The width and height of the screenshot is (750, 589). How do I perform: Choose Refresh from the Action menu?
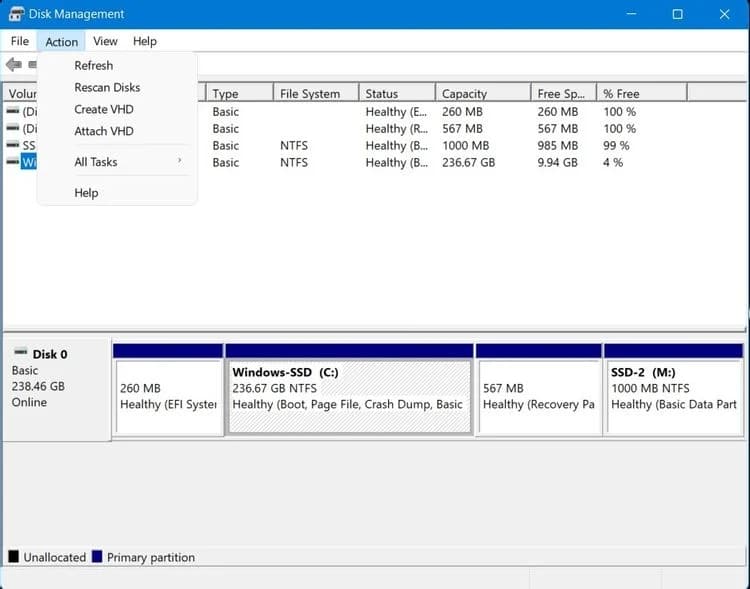[94, 65]
